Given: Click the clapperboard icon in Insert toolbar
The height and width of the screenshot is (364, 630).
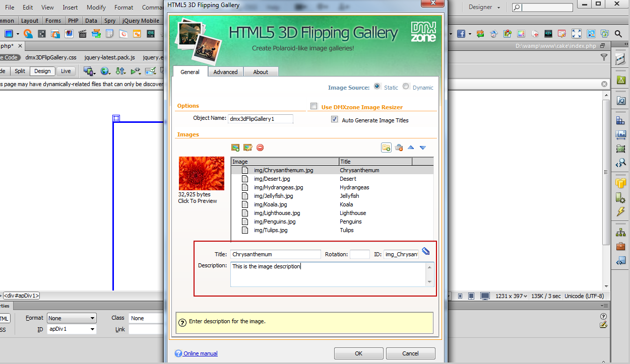Looking at the screenshot, I should (83, 34).
